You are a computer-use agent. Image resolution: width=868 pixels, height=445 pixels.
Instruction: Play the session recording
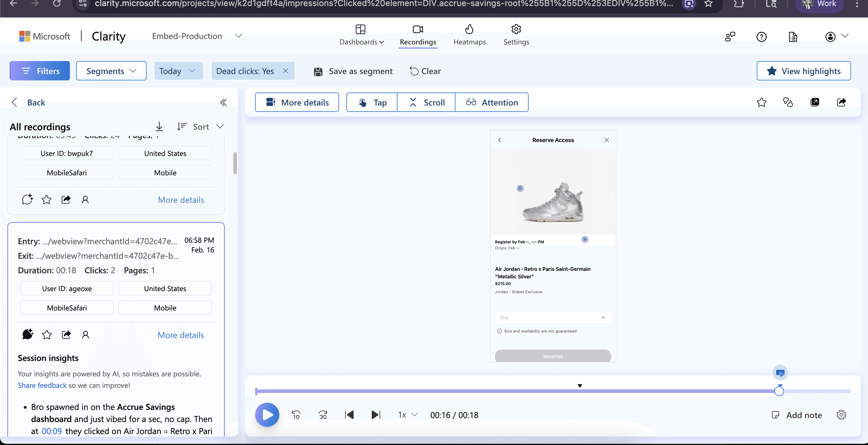pos(267,415)
